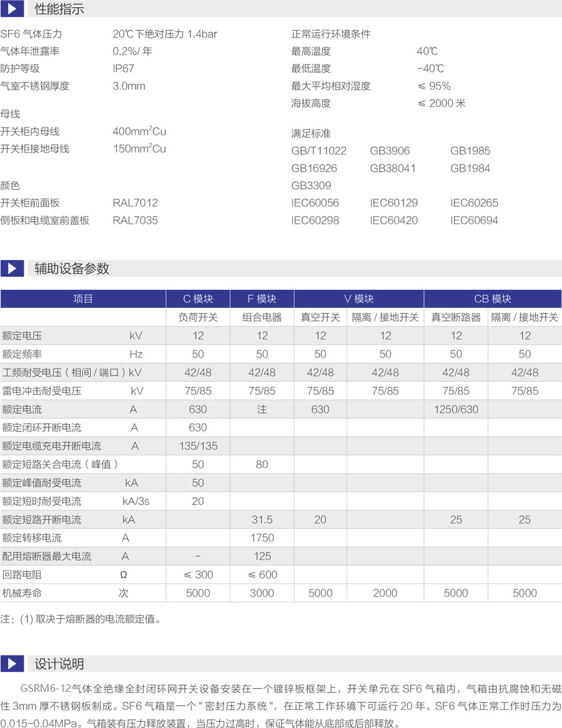The image size is (562, 728).
Task: Click the 注 cell in 额定电流 row
Action: click(x=262, y=409)
